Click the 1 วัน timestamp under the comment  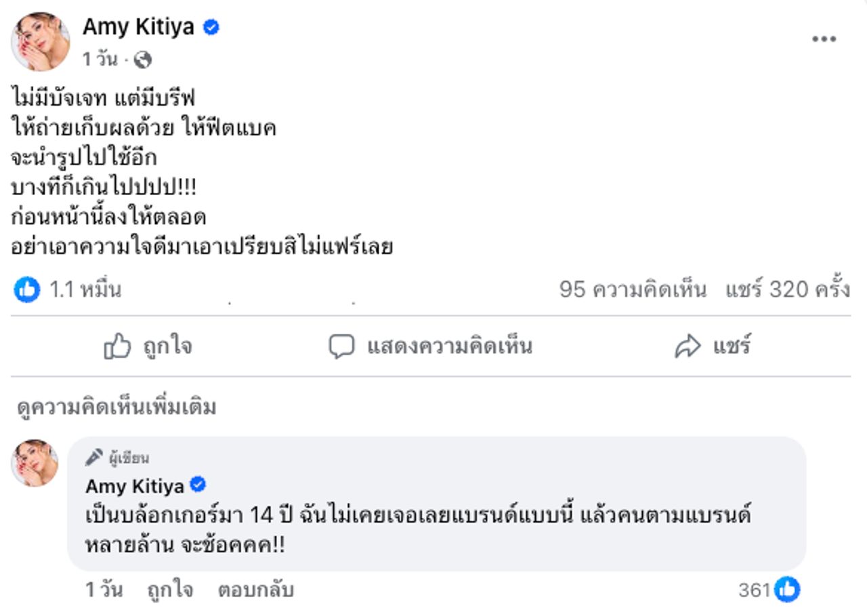(x=104, y=590)
